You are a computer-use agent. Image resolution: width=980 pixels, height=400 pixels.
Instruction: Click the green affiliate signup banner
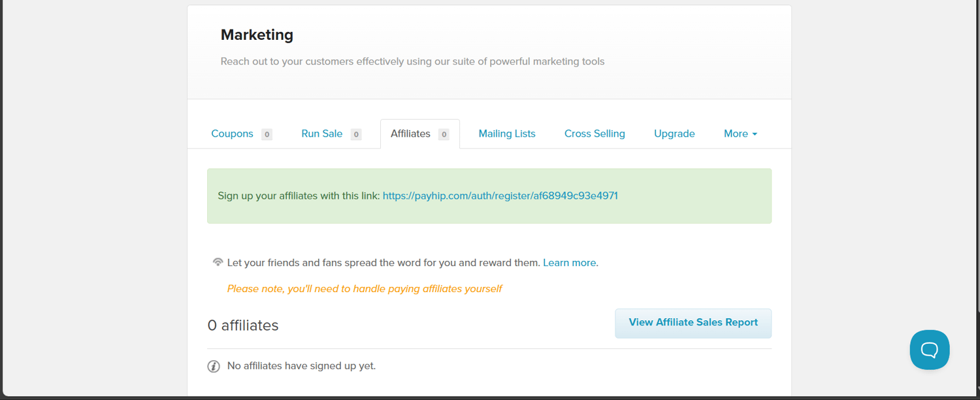pyautogui.click(x=489, y=195)
